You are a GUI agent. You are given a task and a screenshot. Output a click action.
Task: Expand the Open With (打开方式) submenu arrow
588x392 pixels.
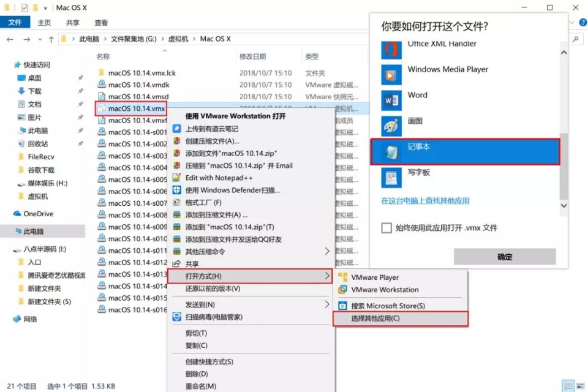tap(326, 276)
